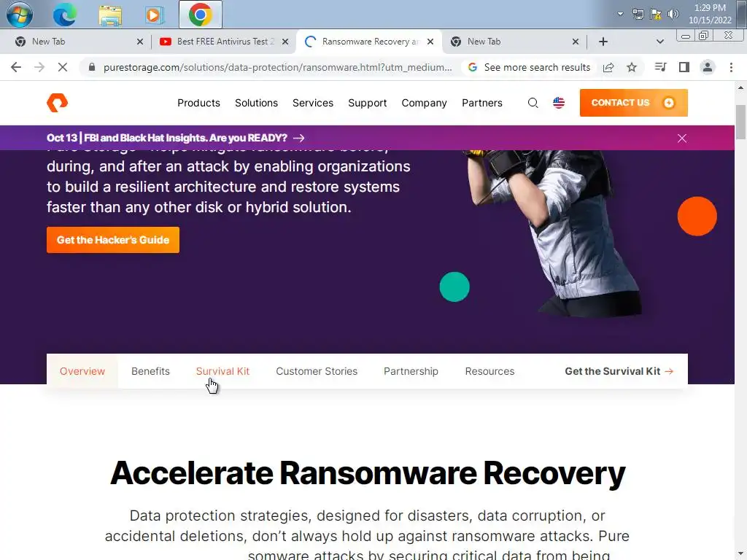Open the site search magnifier icon
Screen dimensions: 747x560
533,103
